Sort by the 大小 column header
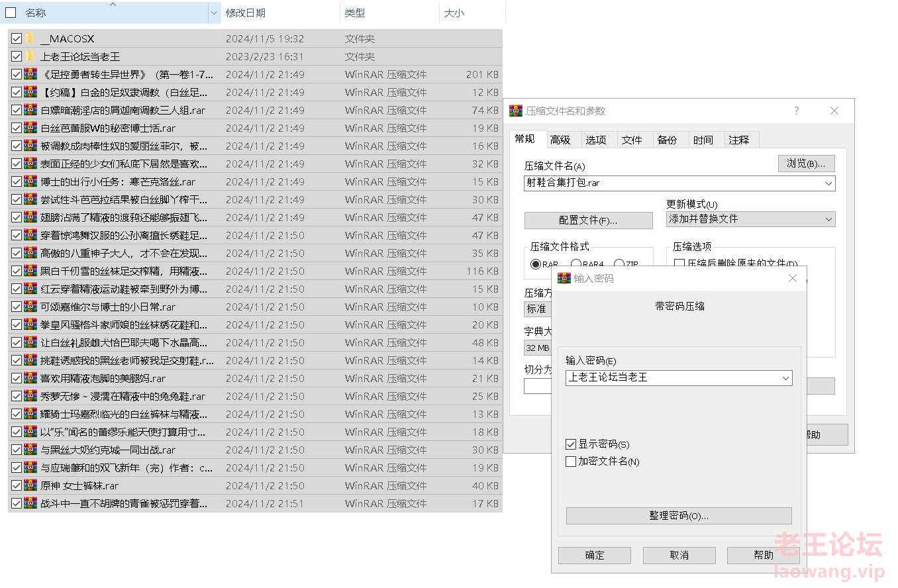 pos(472,13)
